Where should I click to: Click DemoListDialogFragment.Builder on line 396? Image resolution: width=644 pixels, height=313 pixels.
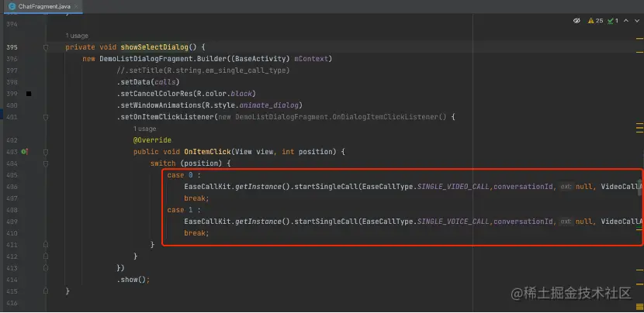pyautogui.click(x=163, y=59)
